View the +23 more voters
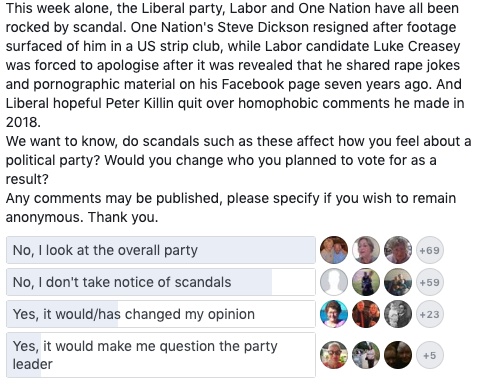The width and height of the screenshot is (490, 389). click(x=430, y=314)
